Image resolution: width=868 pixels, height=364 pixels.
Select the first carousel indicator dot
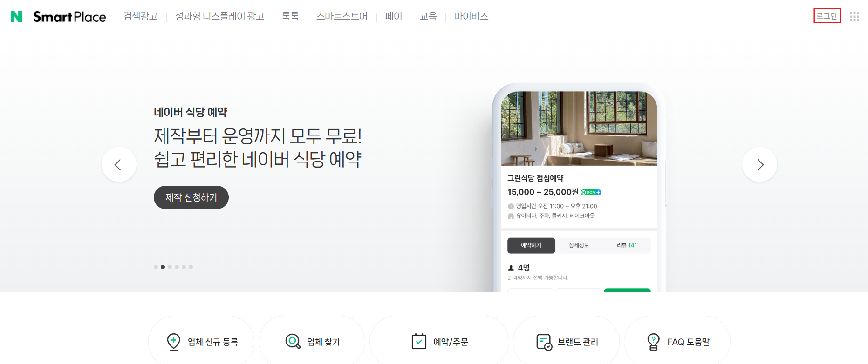click(x=156, y=267)
